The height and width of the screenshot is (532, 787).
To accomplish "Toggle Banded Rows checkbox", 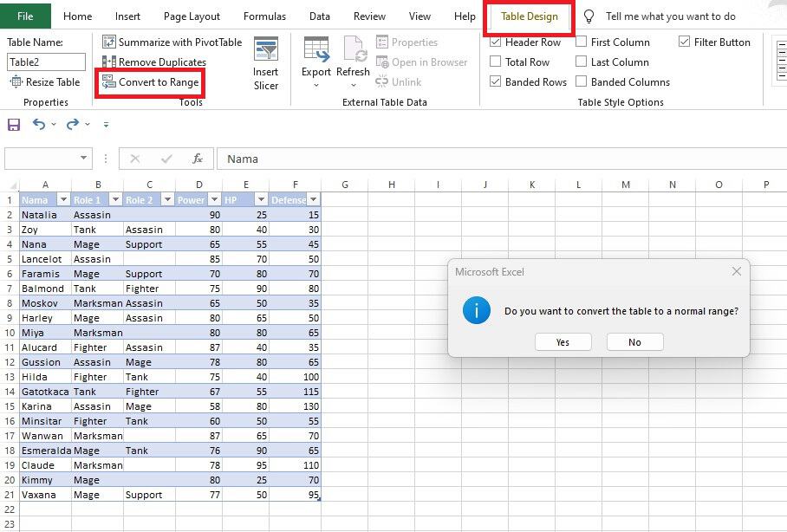I will pos(496,81).
